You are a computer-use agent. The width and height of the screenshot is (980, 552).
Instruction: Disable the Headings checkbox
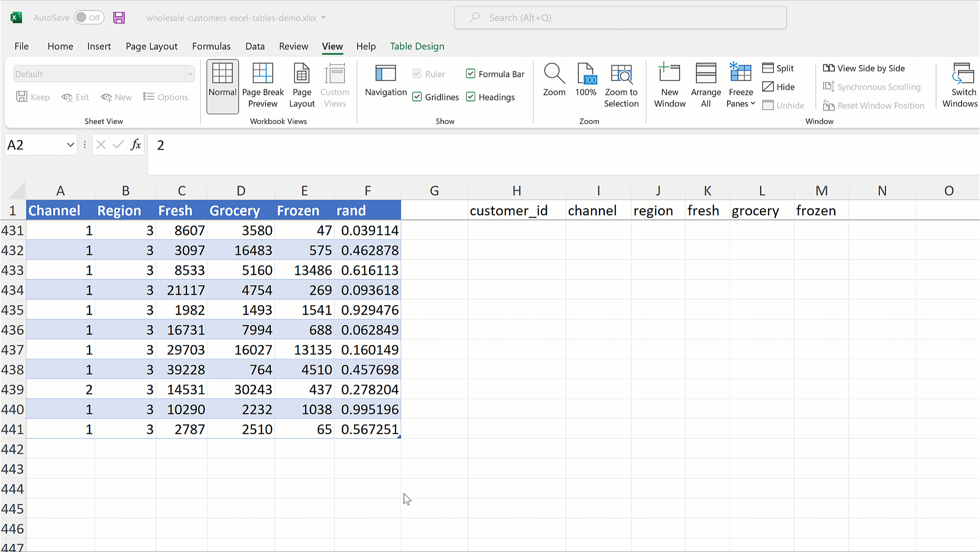tap(471, 97)
